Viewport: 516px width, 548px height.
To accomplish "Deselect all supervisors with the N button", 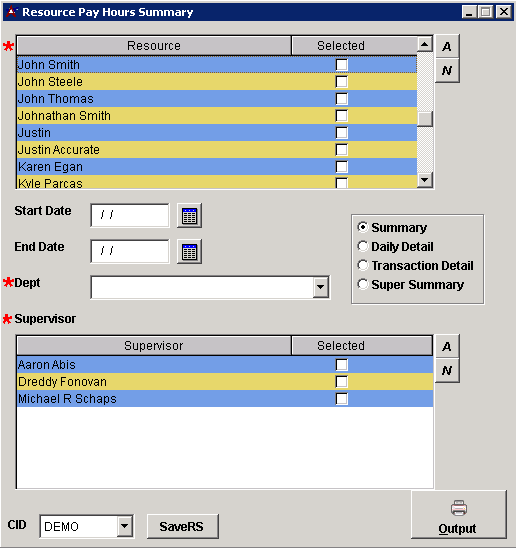I will point(447,370).
